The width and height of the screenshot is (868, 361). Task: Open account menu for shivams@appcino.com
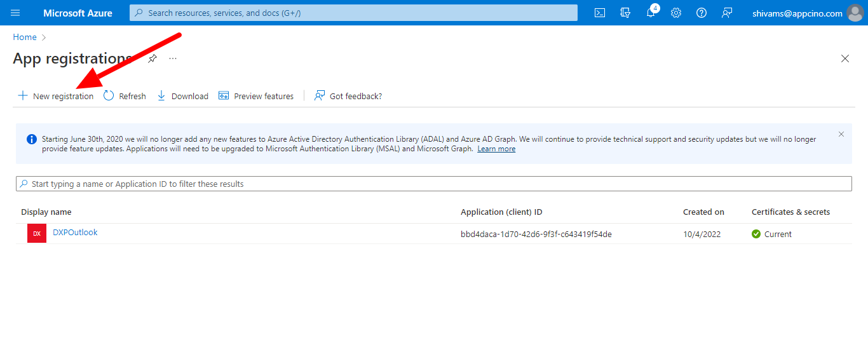(807, 13)
